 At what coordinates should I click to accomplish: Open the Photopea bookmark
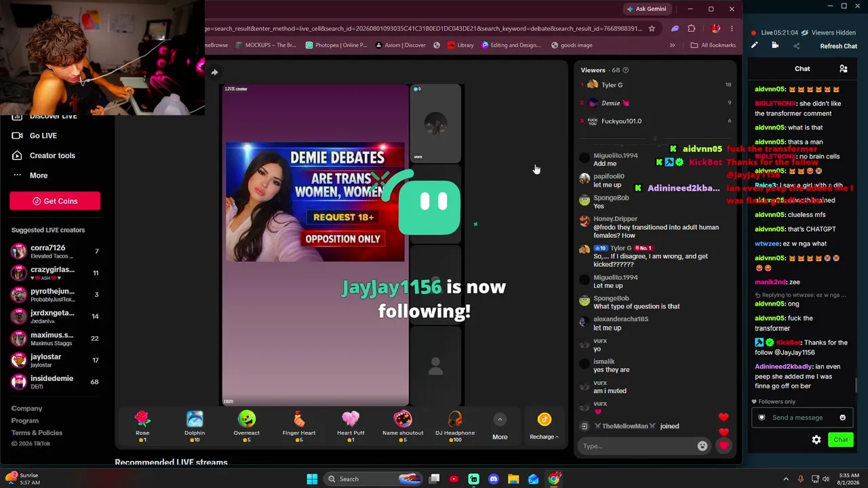click(x=336, y=45)
